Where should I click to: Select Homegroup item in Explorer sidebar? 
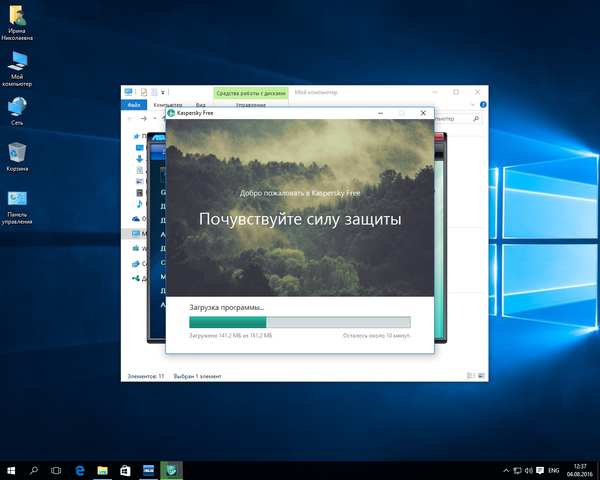coord(136,279)
